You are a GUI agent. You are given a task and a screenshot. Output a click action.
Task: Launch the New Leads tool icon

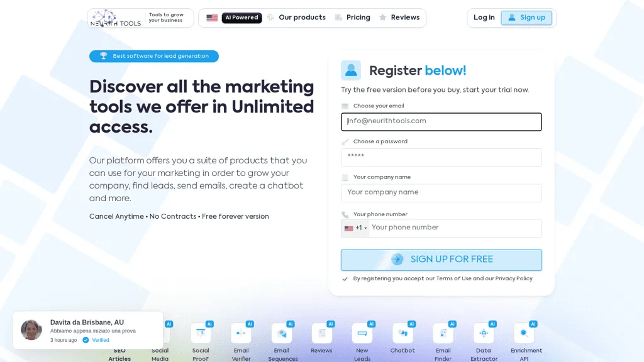click(x=362, y=333)
